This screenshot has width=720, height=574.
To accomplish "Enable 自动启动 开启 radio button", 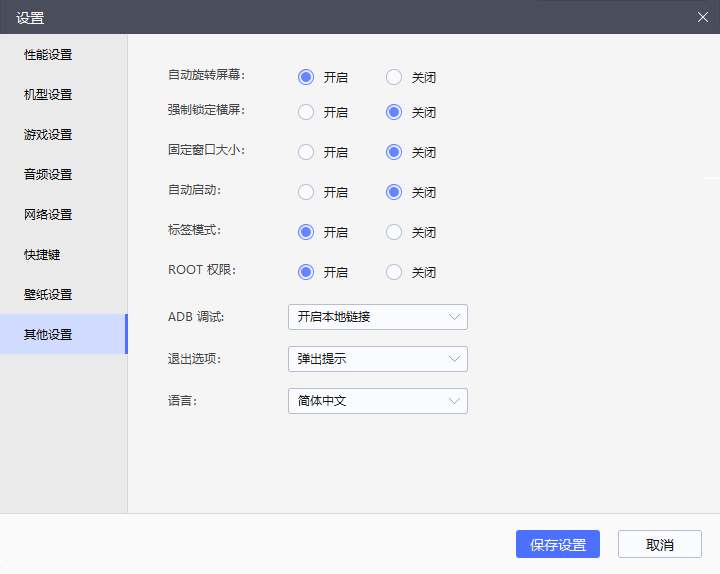I will tap(306, 192).
